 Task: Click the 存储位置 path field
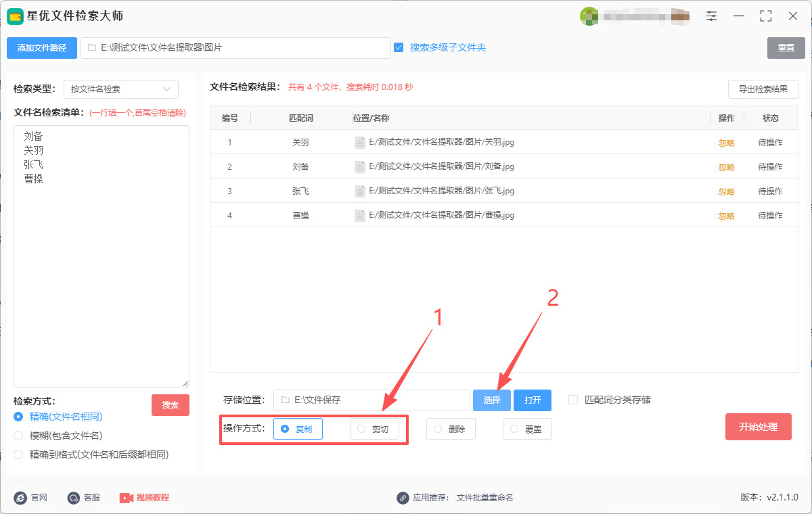(371, 400)
